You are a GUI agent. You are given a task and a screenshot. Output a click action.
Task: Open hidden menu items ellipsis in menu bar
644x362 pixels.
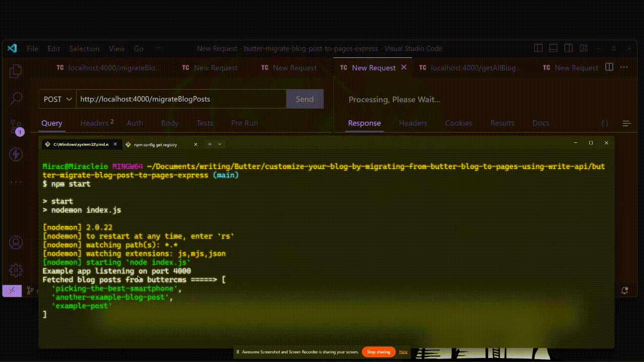159,48
